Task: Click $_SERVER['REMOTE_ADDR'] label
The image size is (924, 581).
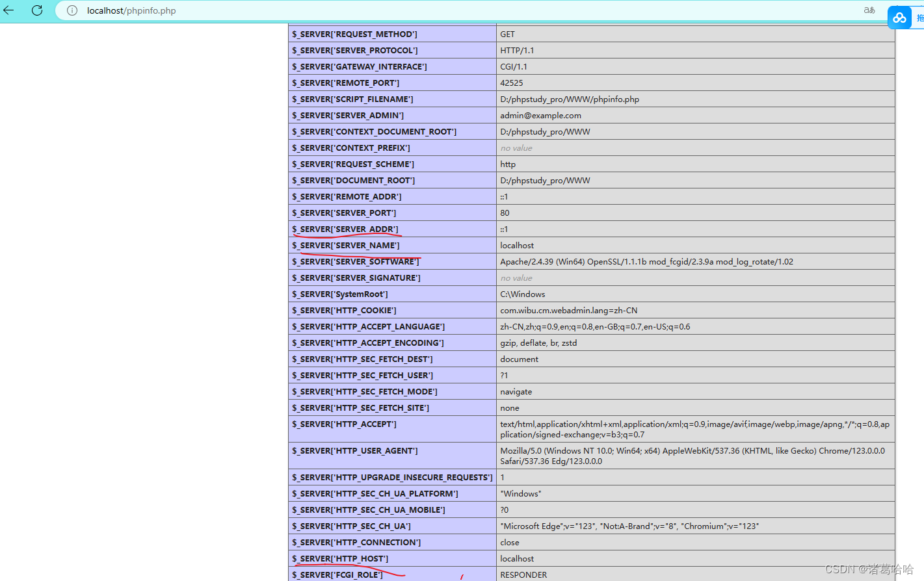Action: (x=347, y=196)
